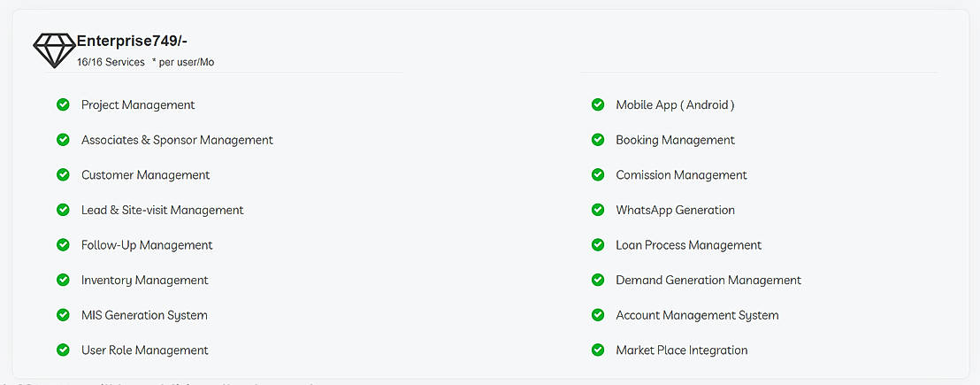Select Associates & Sponsor Management text
This screenshot has height=385, width=980.
(177, 140)
